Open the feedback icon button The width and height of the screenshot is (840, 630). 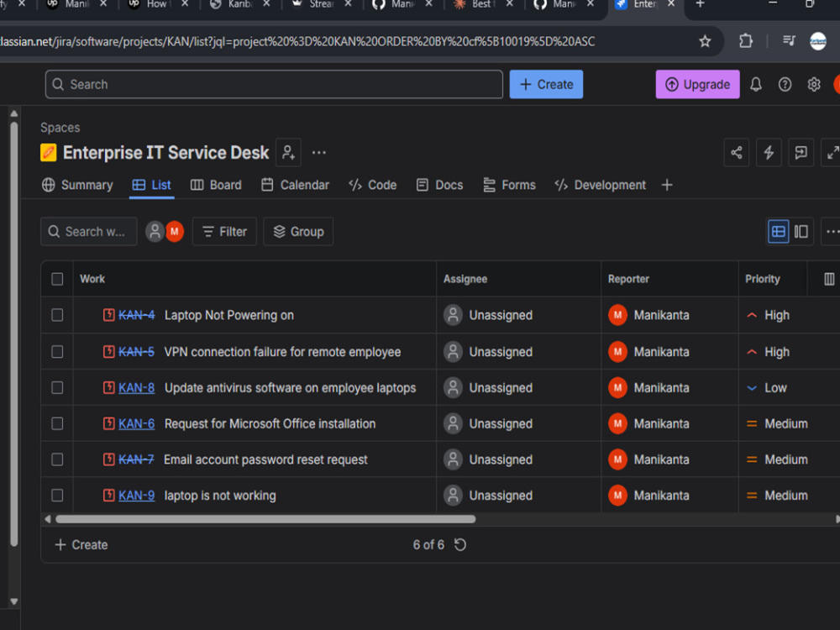[x=801, y=153]
